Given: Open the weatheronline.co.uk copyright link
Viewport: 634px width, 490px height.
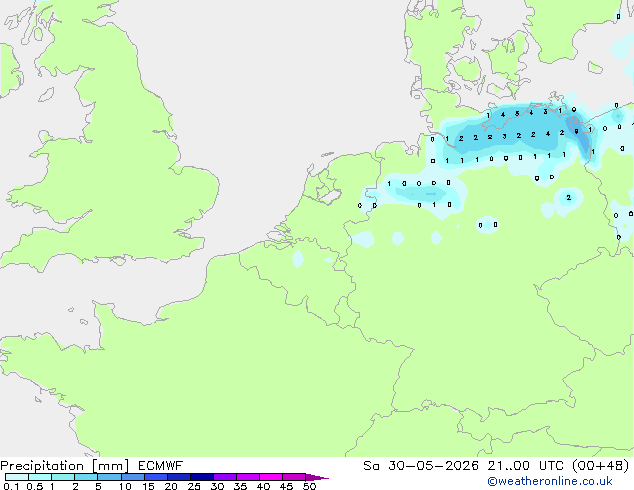Looking at the screenshot, I should pyautogui.click(x=550, y=482).
